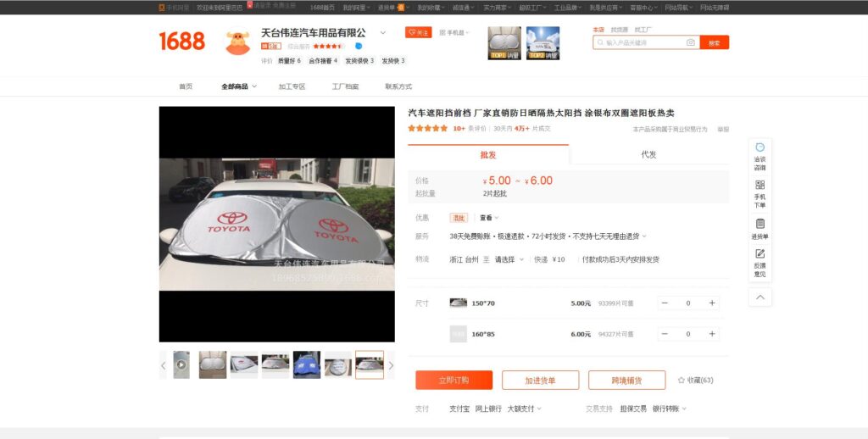
Task: Open the 请选择 destination dropdown
Action: pos(509,259)
